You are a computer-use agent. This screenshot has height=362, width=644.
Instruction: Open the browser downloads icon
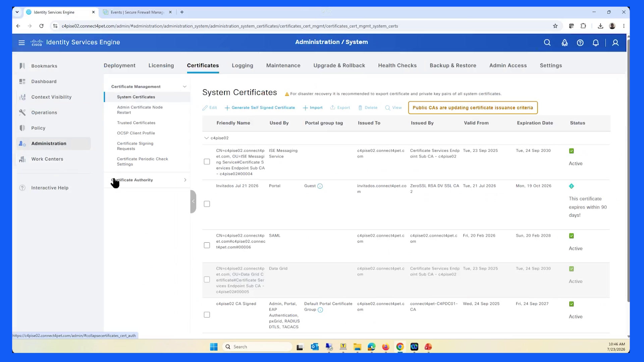point(600,26)
